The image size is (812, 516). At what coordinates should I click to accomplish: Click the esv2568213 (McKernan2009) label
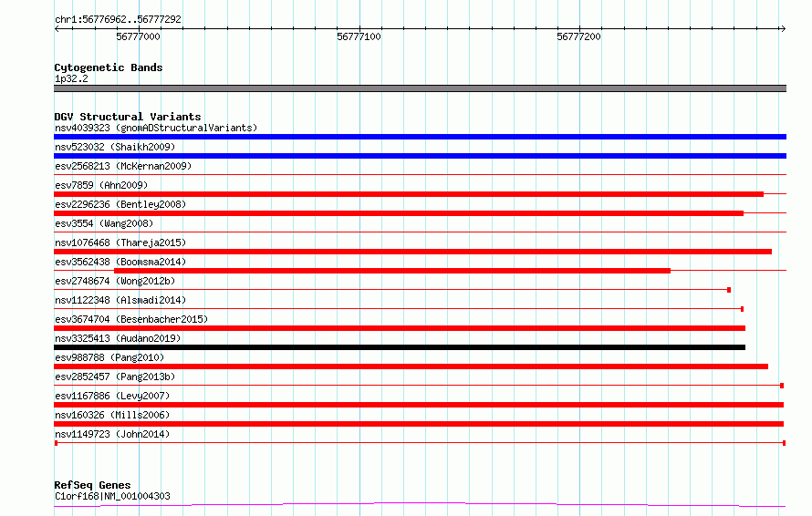click(x=123, y=166)
